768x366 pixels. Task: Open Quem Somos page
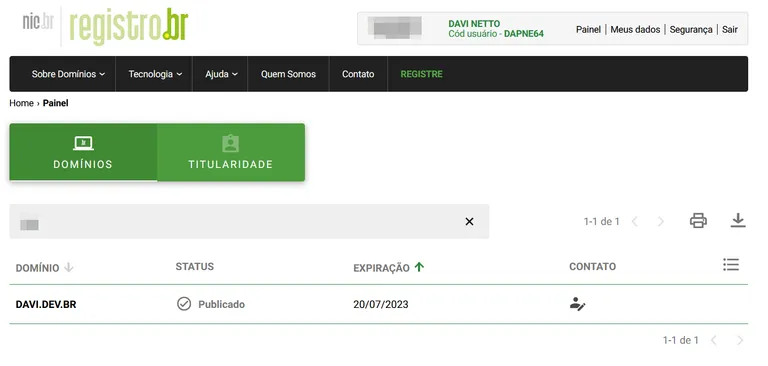tap(288, 74)
